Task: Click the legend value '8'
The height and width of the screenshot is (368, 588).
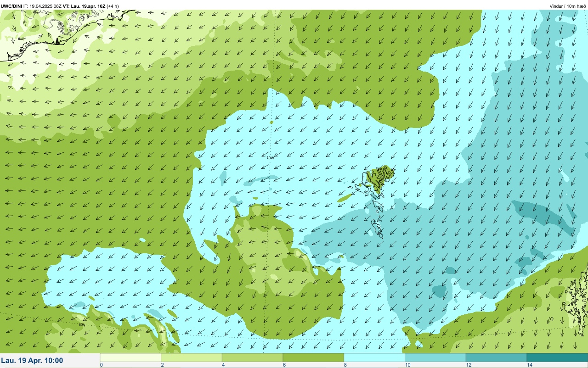Action: tap(345, 365)
